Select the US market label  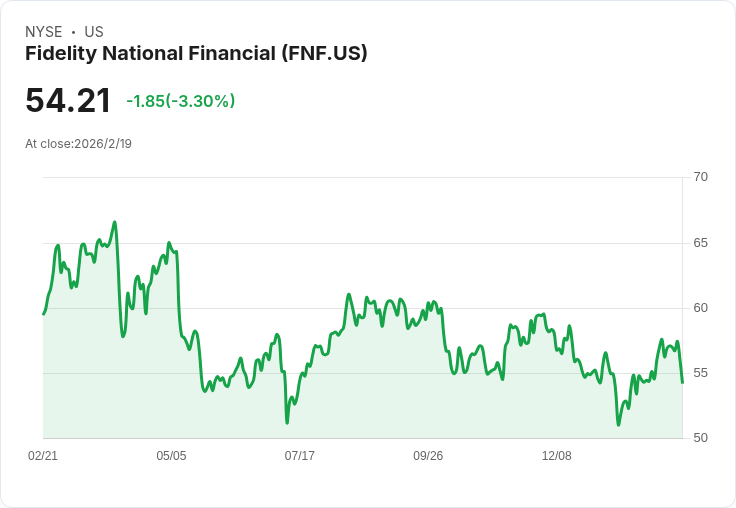(x=94, y=32)
